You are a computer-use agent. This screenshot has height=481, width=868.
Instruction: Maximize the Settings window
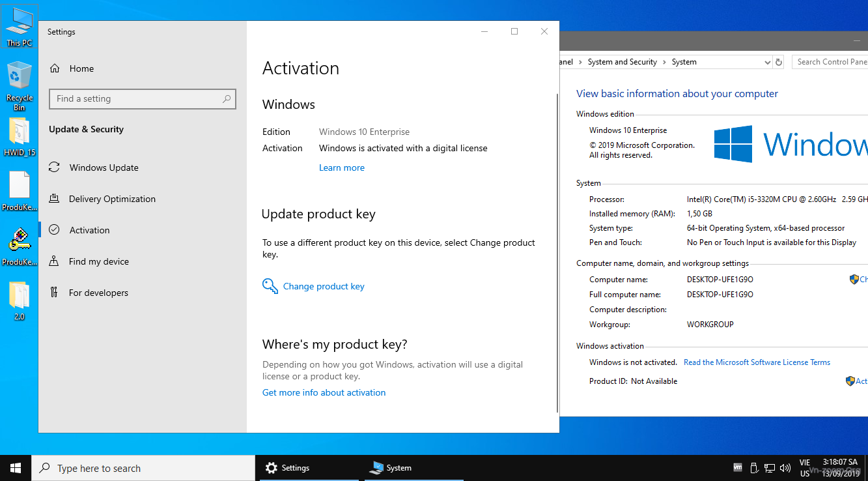point(514,31)
